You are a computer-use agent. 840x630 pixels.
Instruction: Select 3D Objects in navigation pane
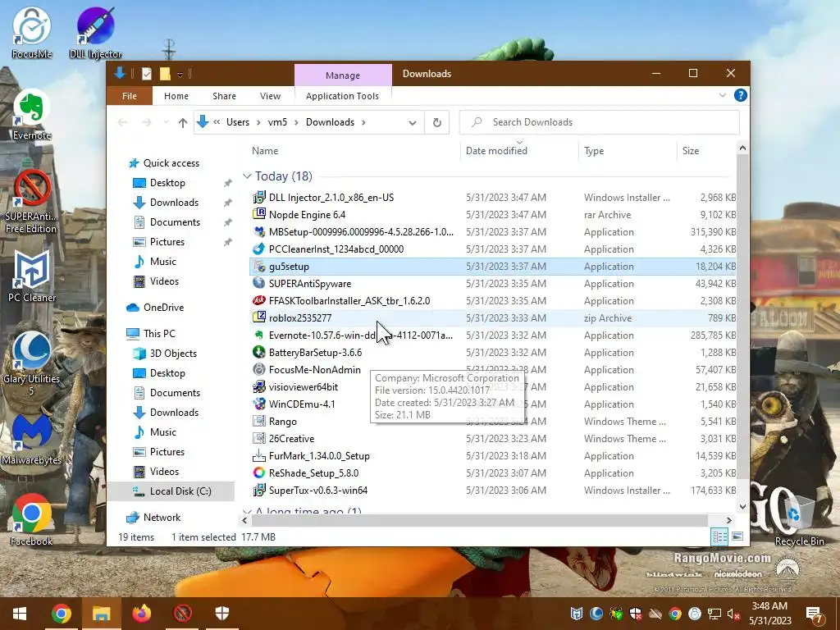click(x=173, y=354)
